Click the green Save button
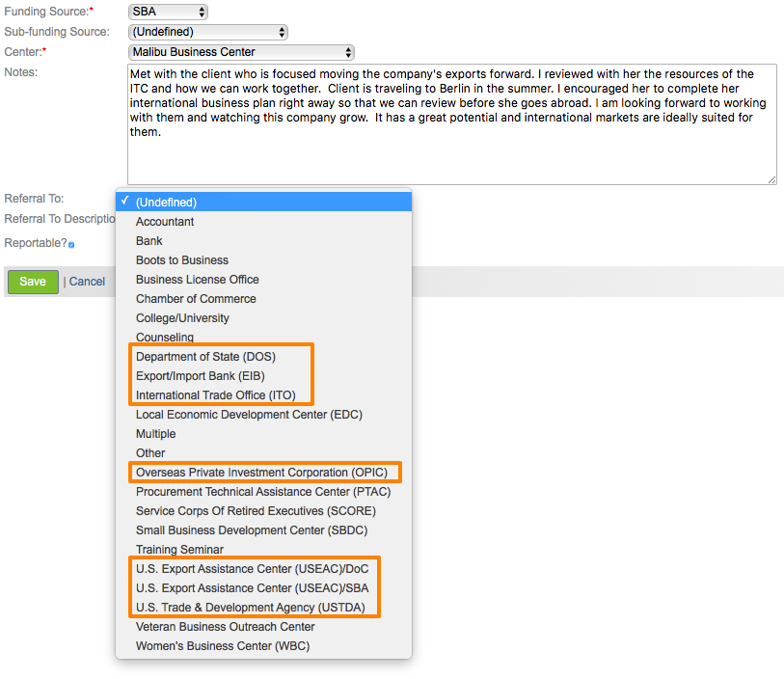Image resolution: width=784 pixels, height=679 pixels. click(33, 282)
